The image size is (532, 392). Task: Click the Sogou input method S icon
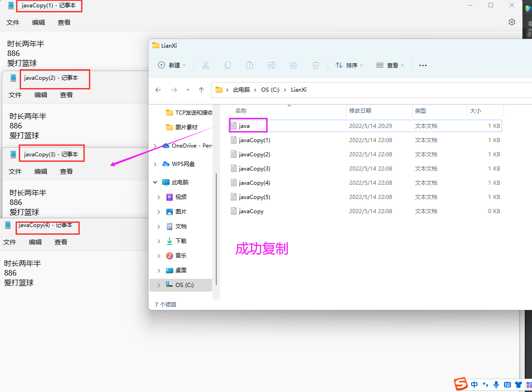[461, 384]
